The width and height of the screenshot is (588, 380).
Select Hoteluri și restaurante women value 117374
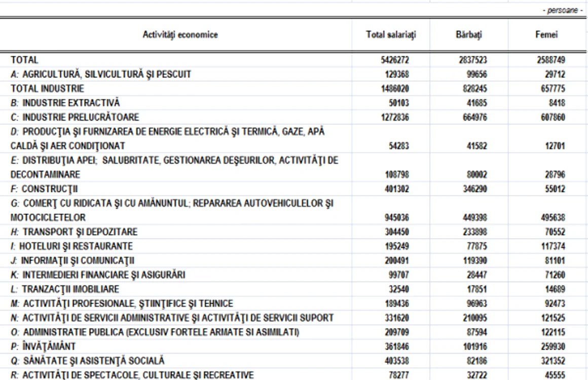click(x=553, y=246)
